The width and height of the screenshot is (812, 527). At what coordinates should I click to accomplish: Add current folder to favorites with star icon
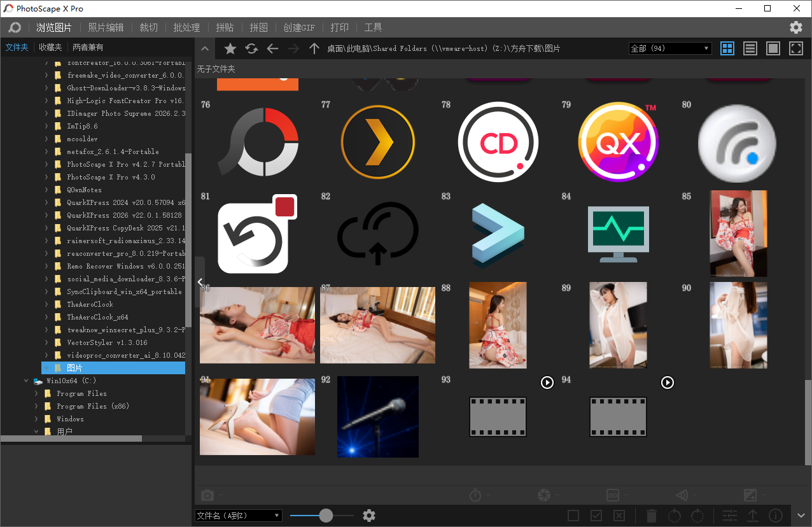[230, 48]
